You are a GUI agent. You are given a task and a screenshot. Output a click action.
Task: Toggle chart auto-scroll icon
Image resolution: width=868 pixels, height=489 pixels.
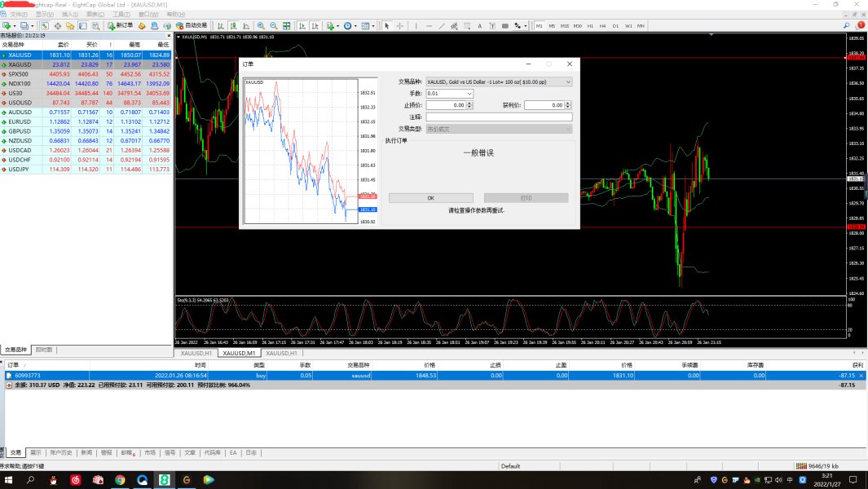pyautogui.click(x=302, y=25)
